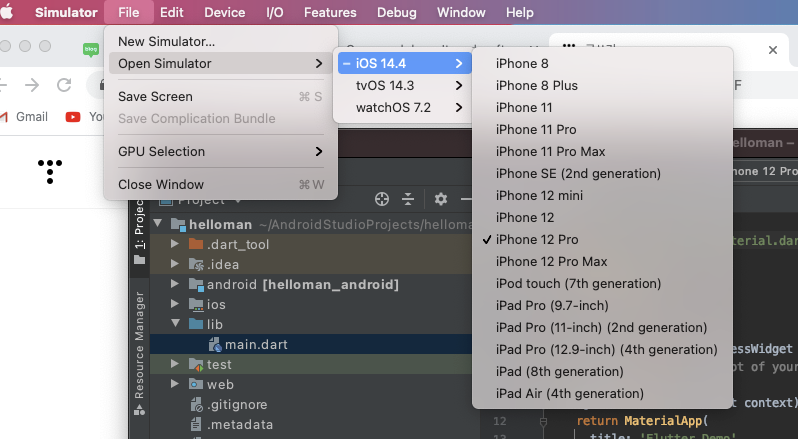Select iPod touch (7th generation) simulator
Screen dimensions: 798x439
click(603, 283)
